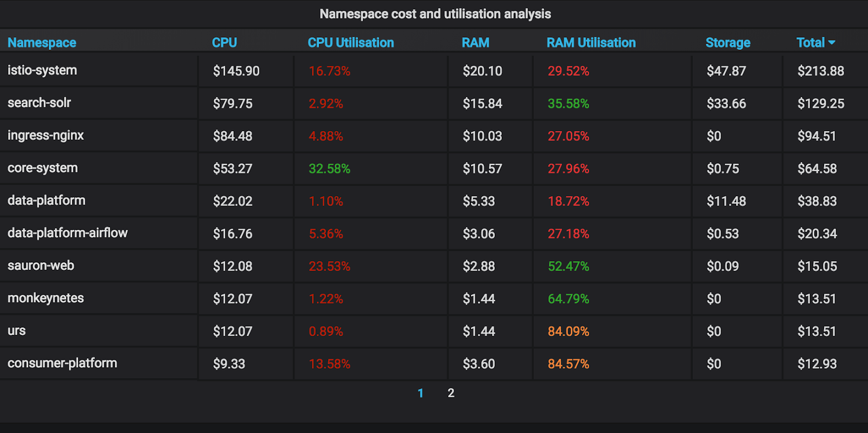The height and width of the screenshot is (433, 868).
Task: Sort by CPU Utilisation column header
Action: (x=351, y=43)
